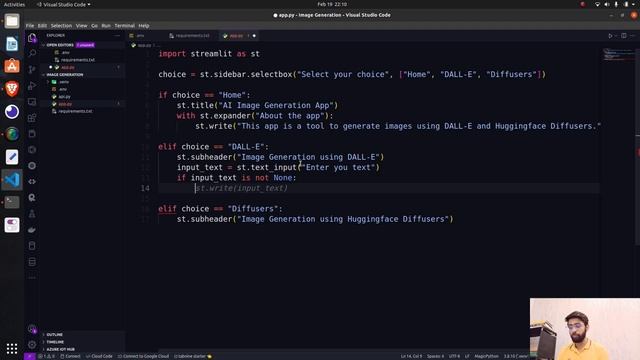
Task: Select the MagicPython language mode
Action: (x=486, y=356)
